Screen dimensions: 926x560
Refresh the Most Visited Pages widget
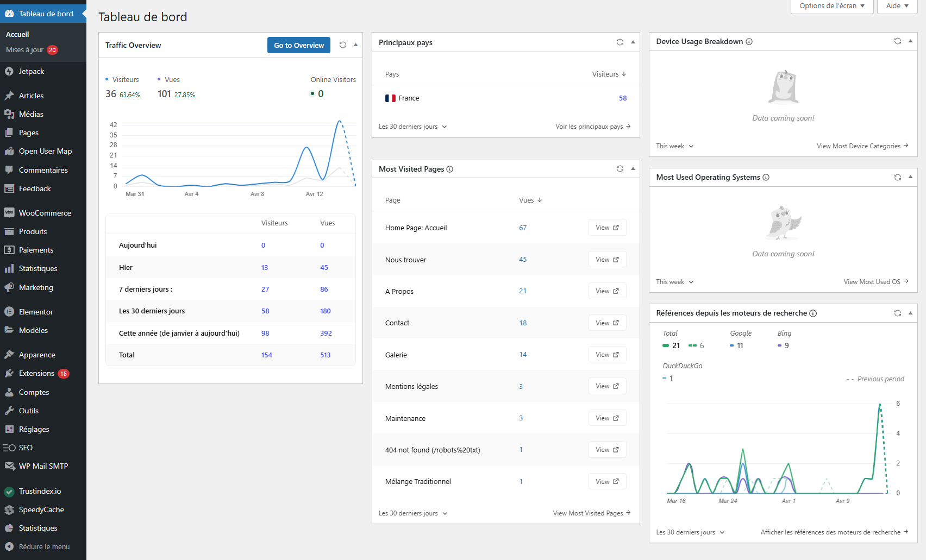[x=620, y=169]
